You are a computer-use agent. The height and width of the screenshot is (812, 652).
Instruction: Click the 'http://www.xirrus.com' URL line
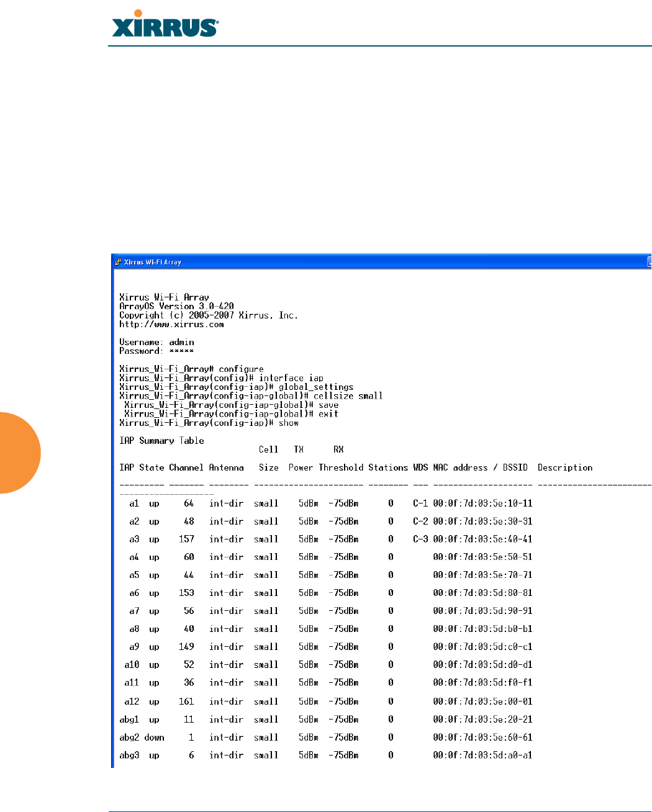click(x=171, y=325)
